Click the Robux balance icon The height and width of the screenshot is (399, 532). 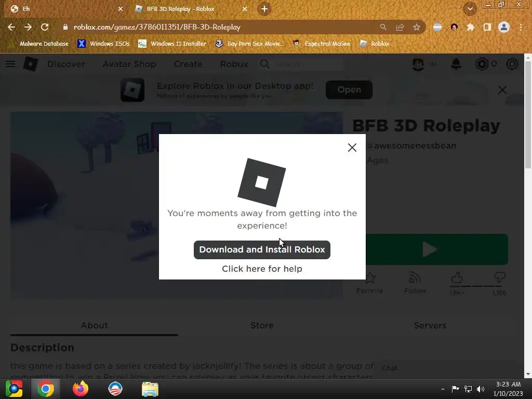[482, 64]
